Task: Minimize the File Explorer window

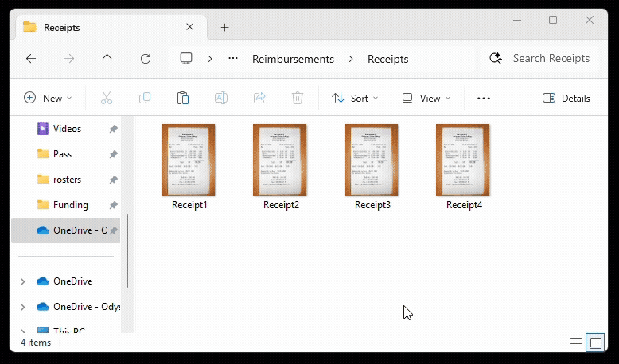Action: (x=516, y=20)
